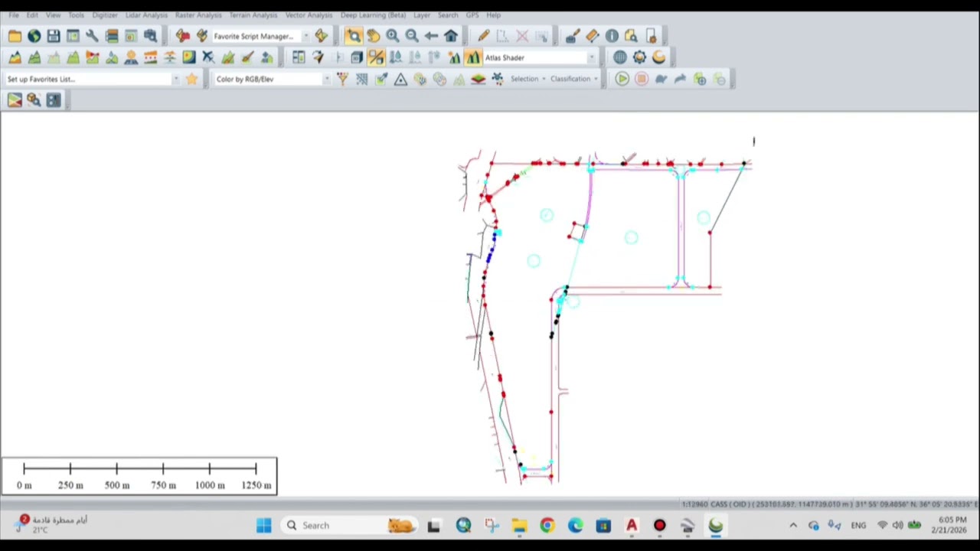The width and height of the screenshot is (980, 551).
Task: Open Configuration with the wrench icon
Action: click(92, 36)
